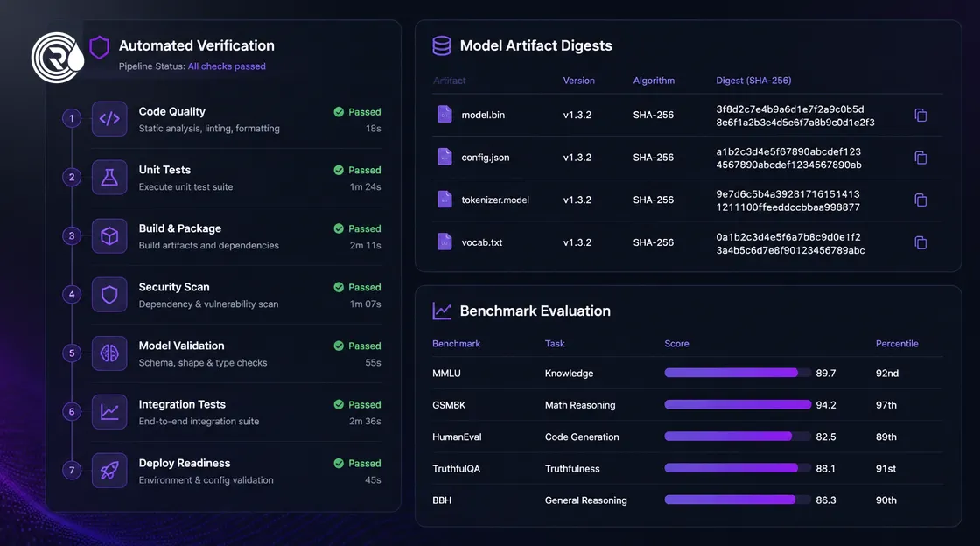Click the TruthfulQA score bar
Screen dimensions: 980x546
(738, 468)
